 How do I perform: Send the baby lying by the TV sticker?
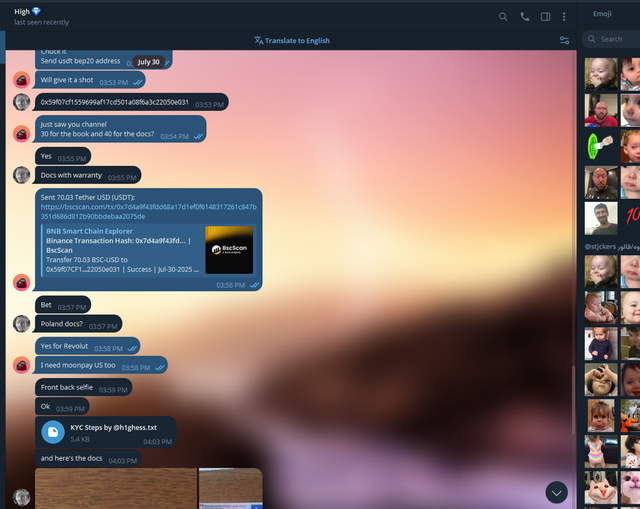pos(601,307)
